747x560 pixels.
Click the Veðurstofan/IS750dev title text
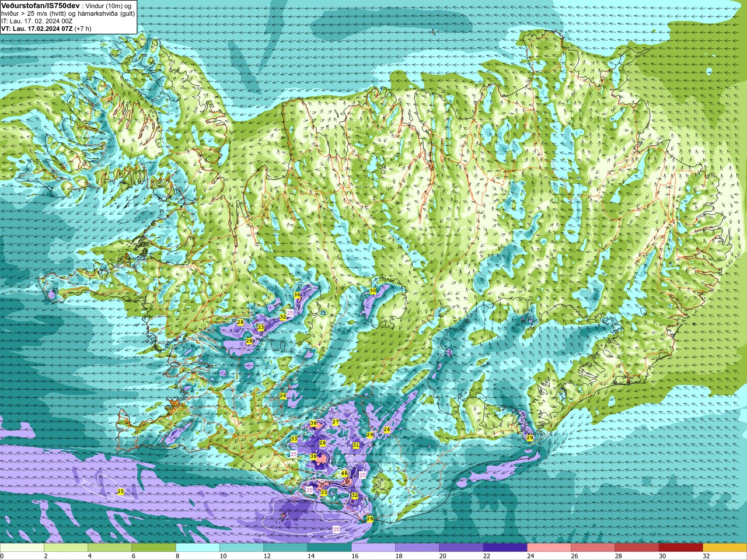point(40,5)
